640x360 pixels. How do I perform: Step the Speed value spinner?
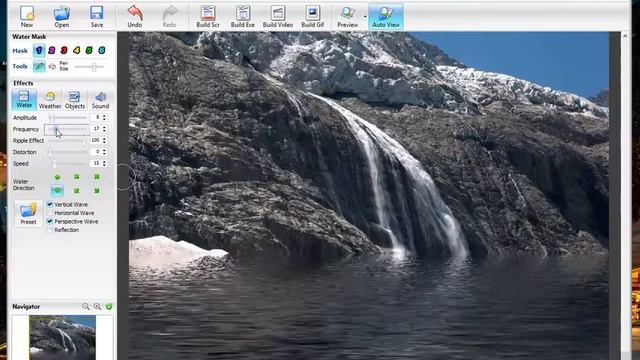pos(105,163)
